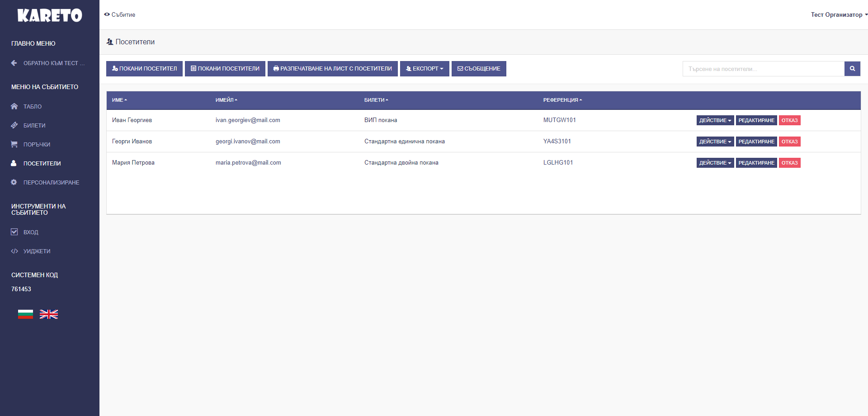Click the house icon for Табло
868x416 pixels.
[x=14, y=106]
